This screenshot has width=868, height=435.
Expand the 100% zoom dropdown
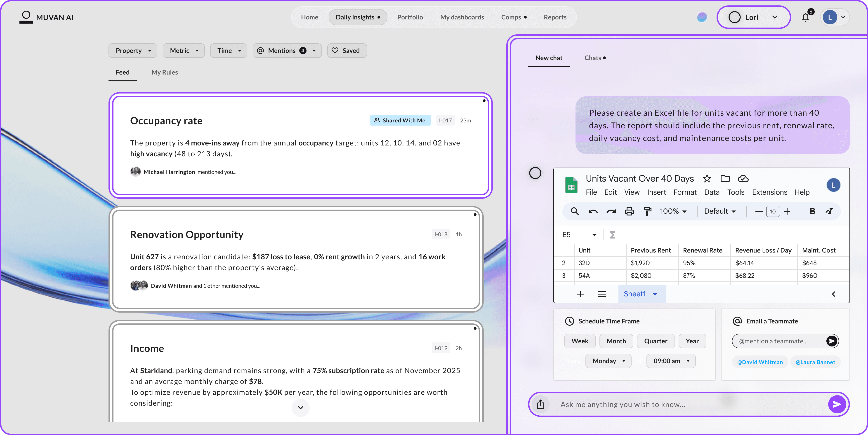click(673, 211)
